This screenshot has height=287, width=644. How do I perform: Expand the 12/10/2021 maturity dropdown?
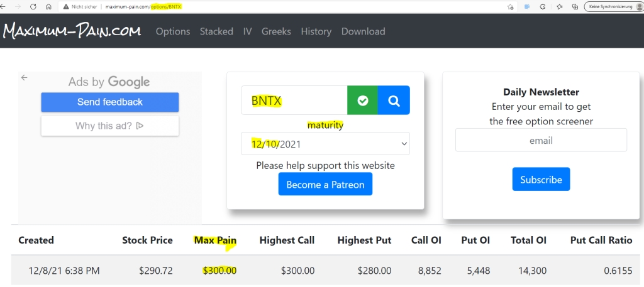(325, 144)
